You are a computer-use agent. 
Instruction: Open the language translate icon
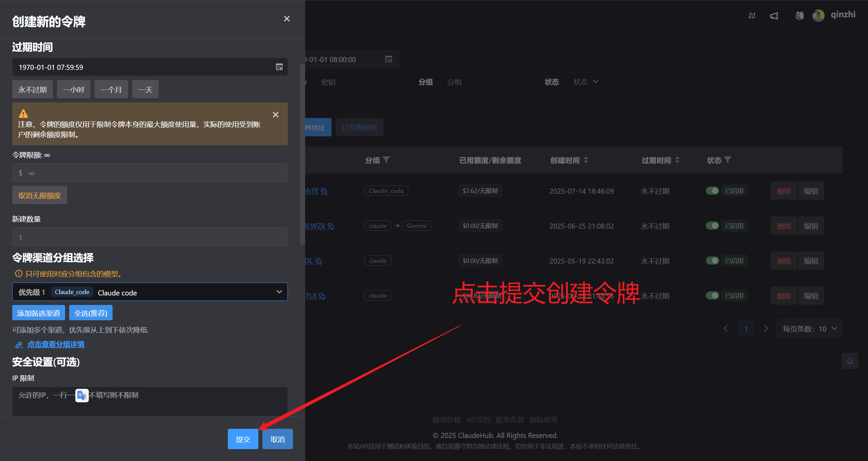[x=799, y=16]
